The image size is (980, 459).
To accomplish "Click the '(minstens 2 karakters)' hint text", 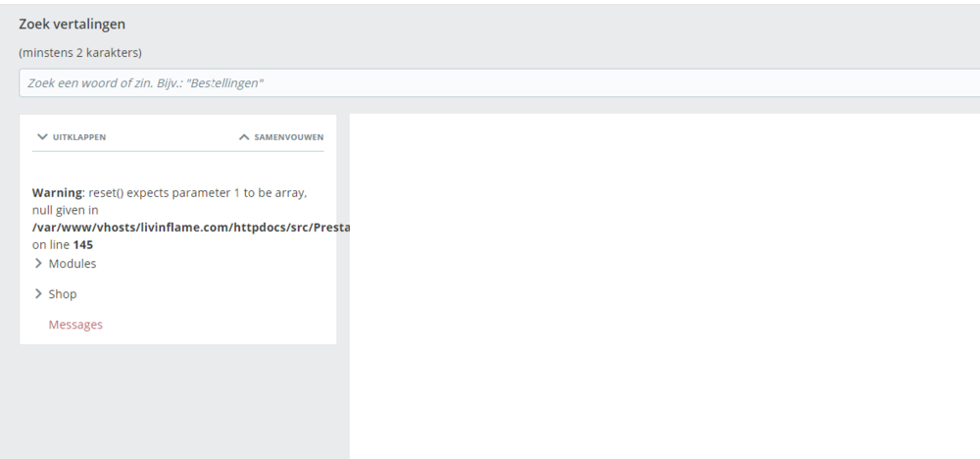I will pos(80,53).
